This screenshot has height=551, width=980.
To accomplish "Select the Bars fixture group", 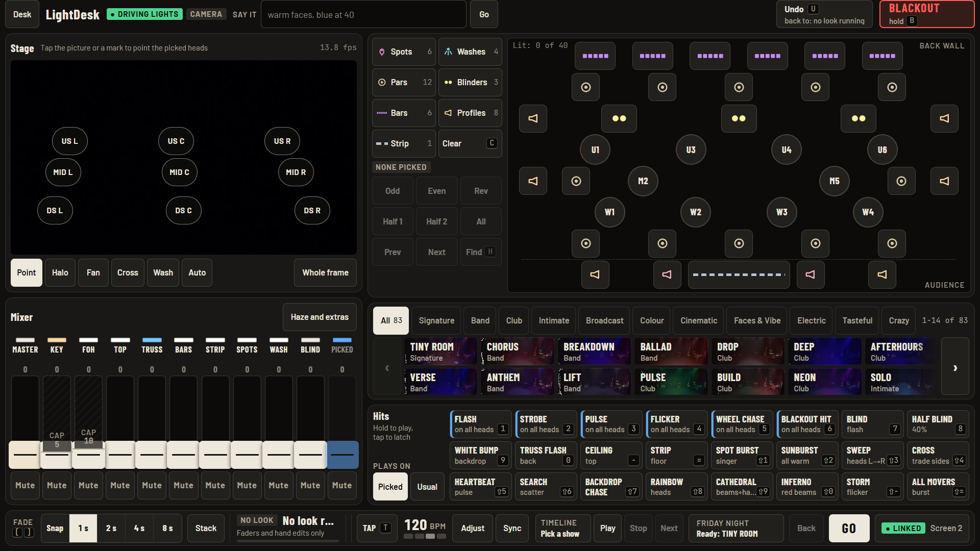I will pos(404,113).
